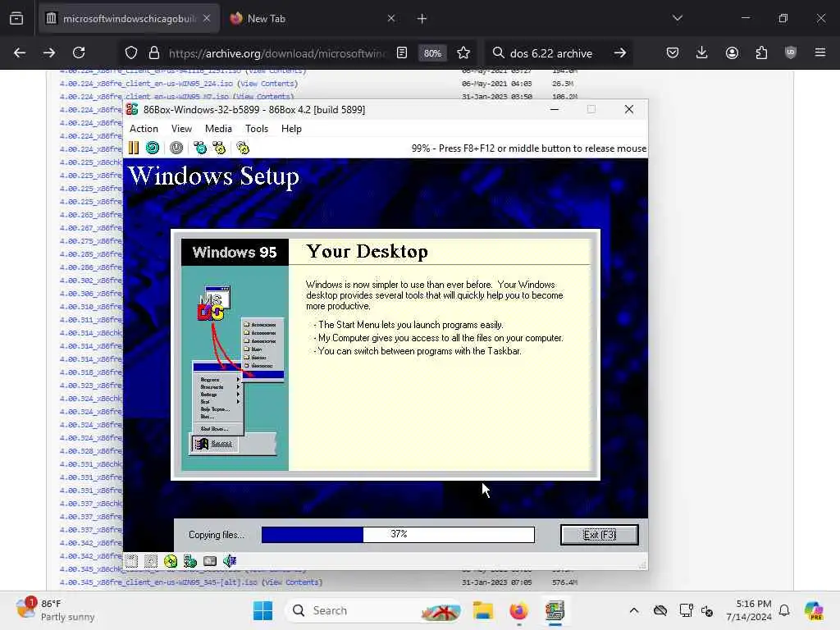
Task: Open the Windows Start button
Action: coord(262,610)
